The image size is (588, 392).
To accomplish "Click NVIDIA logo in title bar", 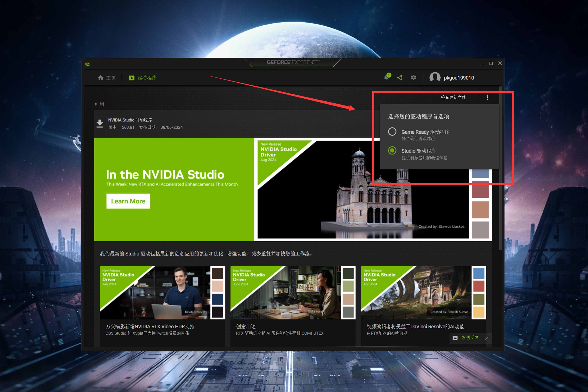I will (87, 64).
